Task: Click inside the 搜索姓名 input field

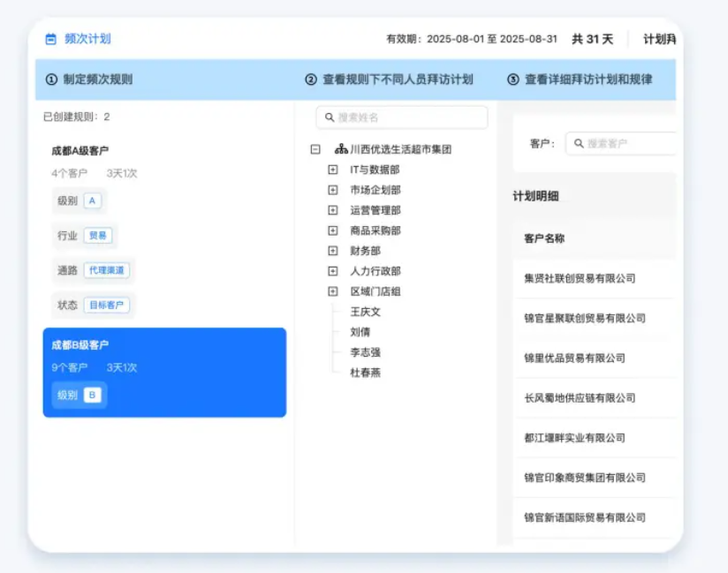Action: pos(398,117)
